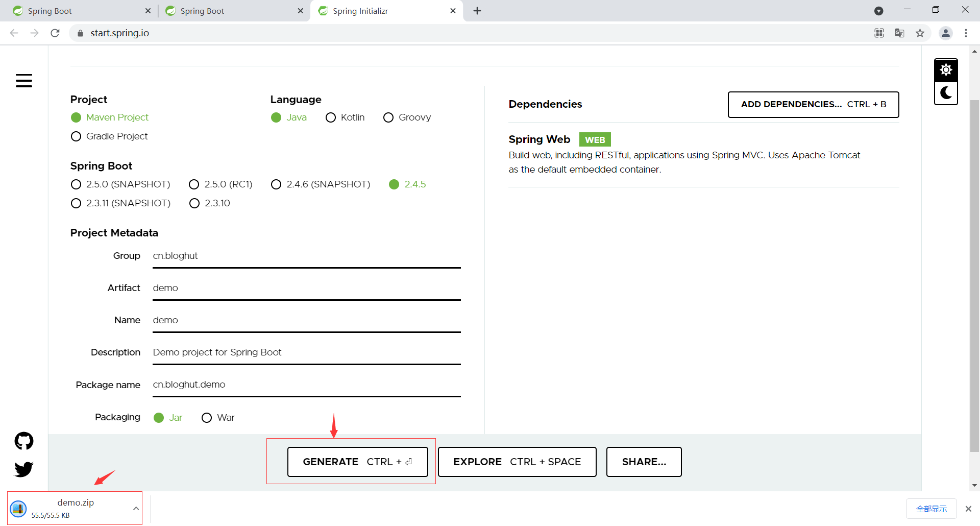The height and width of the screenshot is (526, 980).
Task: Click the Spring Web dependency title
Action: click(539, 139)
